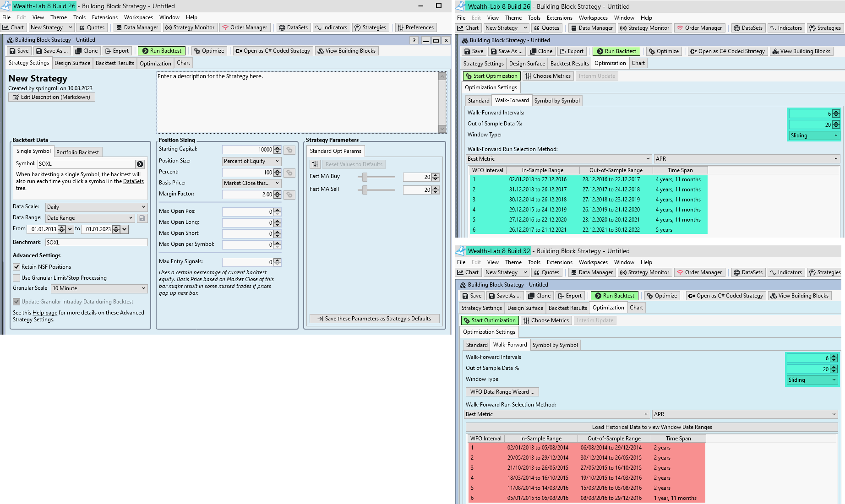Open the Data Scale dropdown set to Daily

[x=96, y=207]
